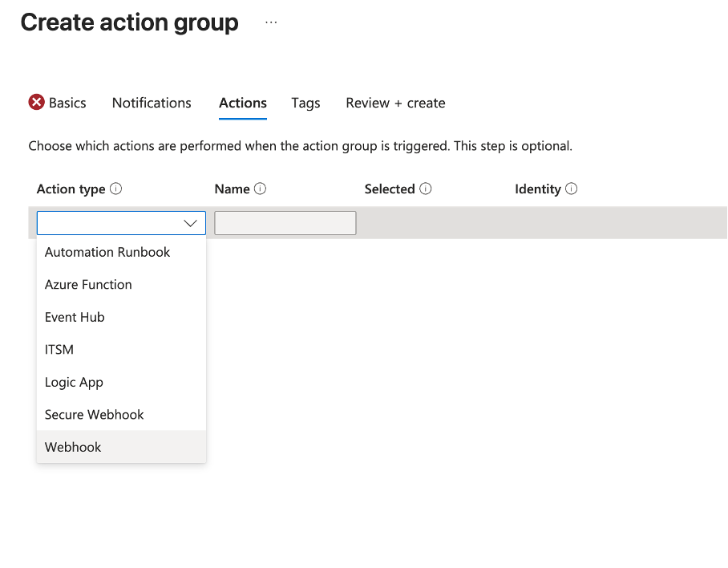Viewport: 728px width, 568px height.
Task: Pick Event Hub from the dropdown
Action: point(75,317)
